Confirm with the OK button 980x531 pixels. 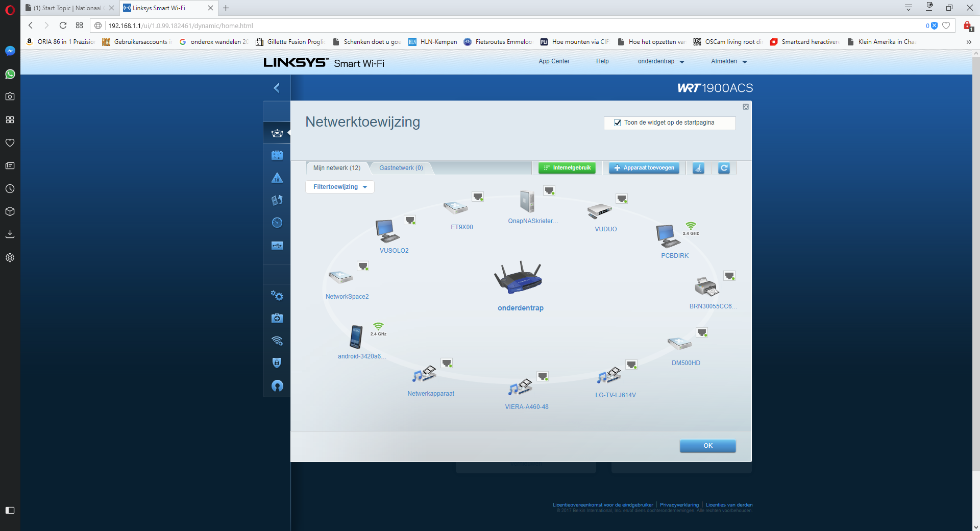[708, 446]
